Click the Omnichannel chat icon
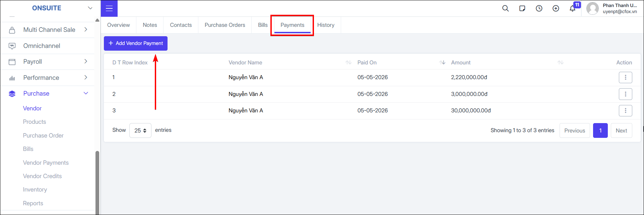The width and height of the screenshot is (644, 215). [12, 46]
